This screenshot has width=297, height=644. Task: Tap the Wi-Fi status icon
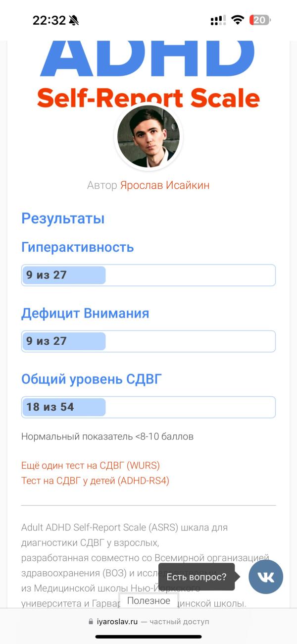point(238,20)
